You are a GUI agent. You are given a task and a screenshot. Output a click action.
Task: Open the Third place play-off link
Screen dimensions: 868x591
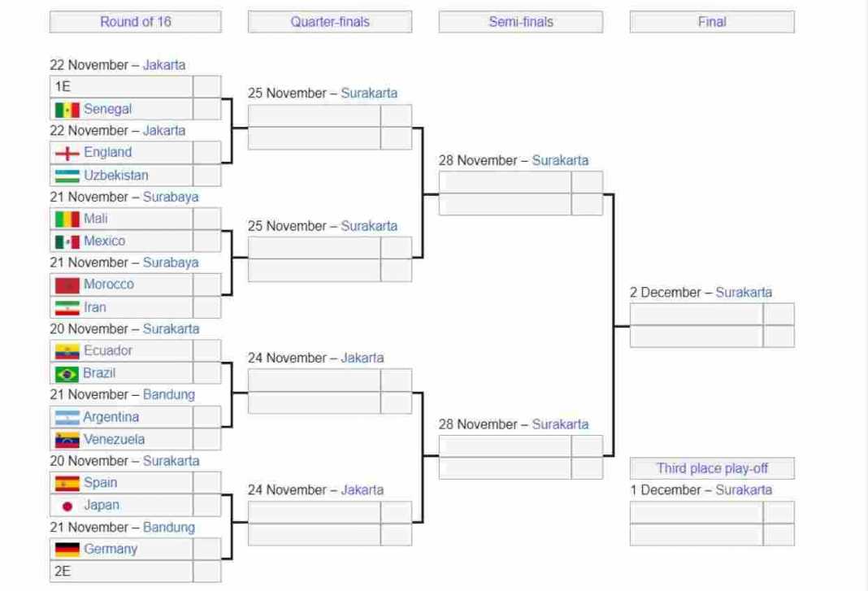point(712,468)
